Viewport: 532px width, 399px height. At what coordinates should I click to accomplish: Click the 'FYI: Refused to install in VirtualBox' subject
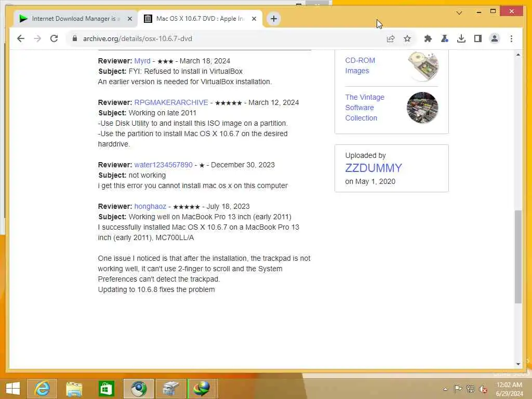[185, 71]
